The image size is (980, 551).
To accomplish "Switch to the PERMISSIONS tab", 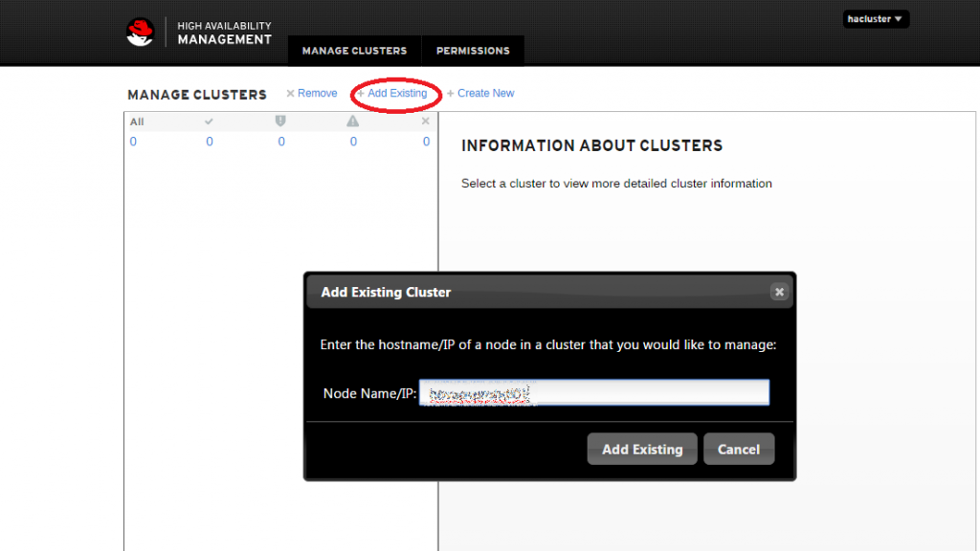I will coord(473,50).
